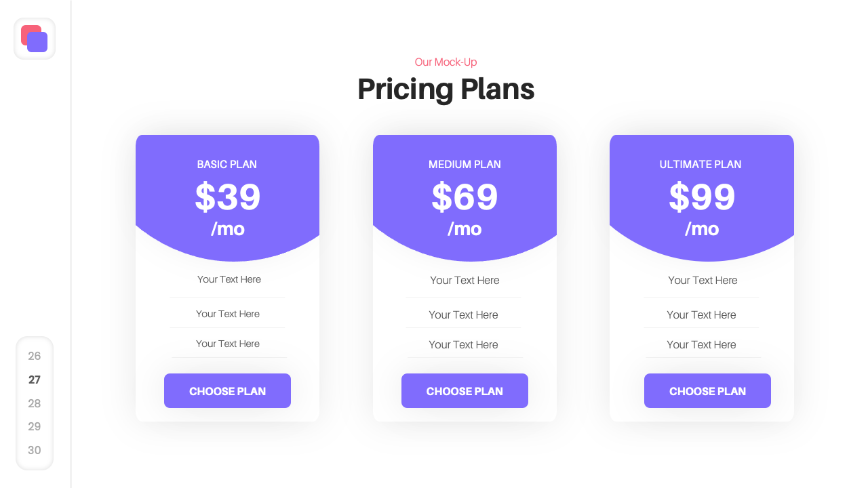The height and width of the screenshot is (488, 868).
Task: Click the app logo in top-left corner
Action: point(34,39)
